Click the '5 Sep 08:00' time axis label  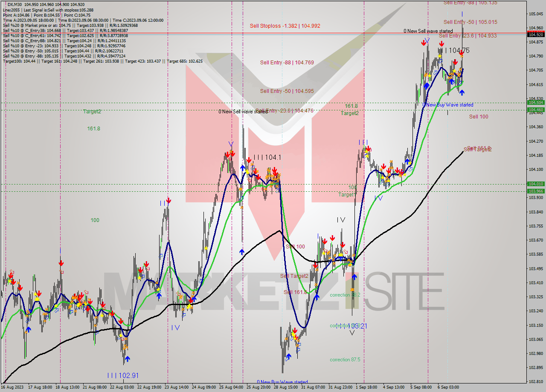[x=421, y=387]
